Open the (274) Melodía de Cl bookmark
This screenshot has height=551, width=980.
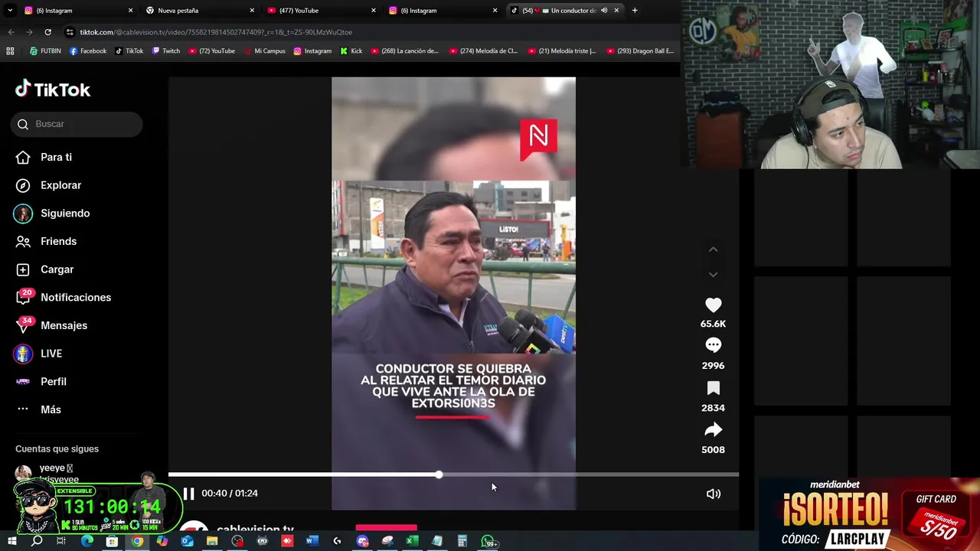[x=483, y=51]
